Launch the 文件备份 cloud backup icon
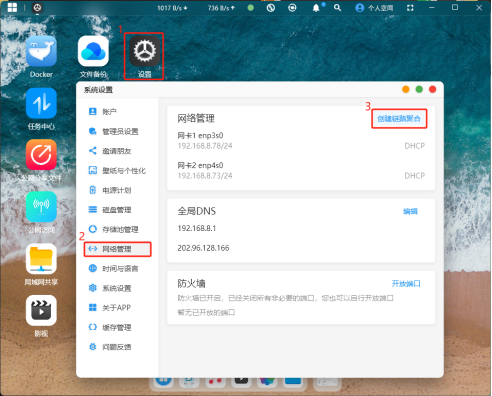Screen dimensions: 492x396 (93, 51)
